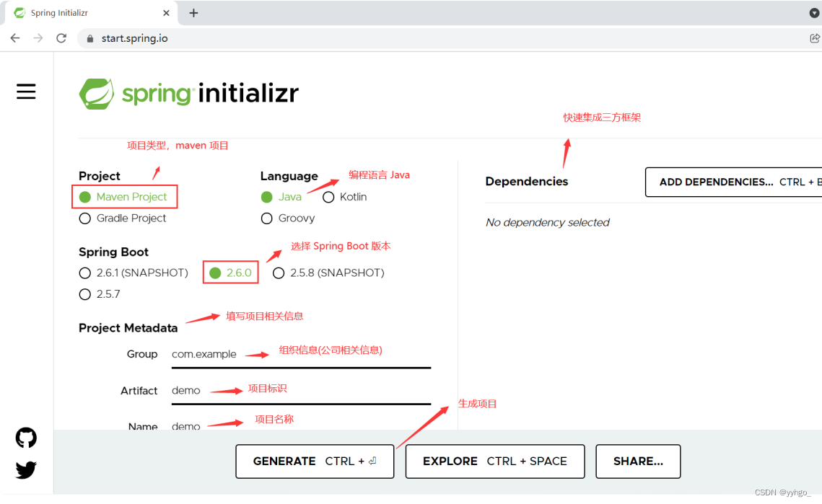
Task: Open the GitHub icon link
Action: click(x=26, y=438)
